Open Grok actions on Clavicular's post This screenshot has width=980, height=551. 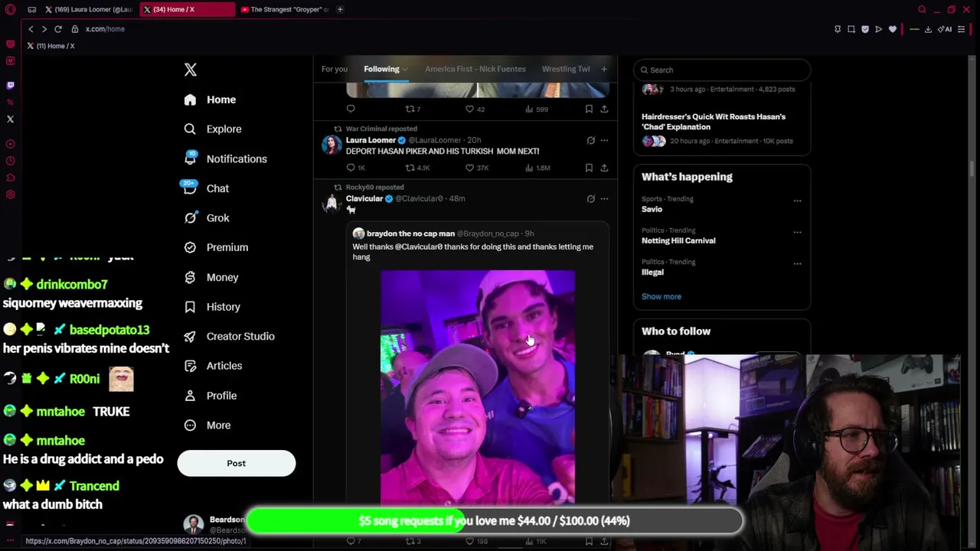click(x=590, y=199)
